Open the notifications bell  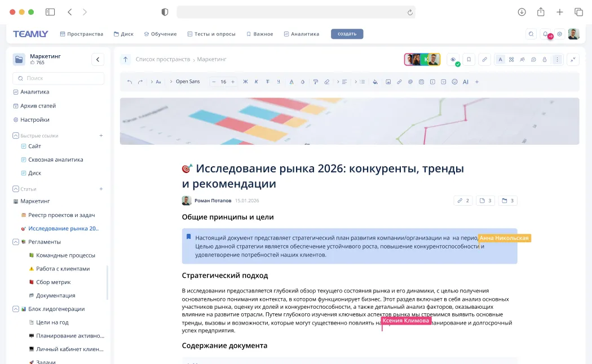(546, 34)
